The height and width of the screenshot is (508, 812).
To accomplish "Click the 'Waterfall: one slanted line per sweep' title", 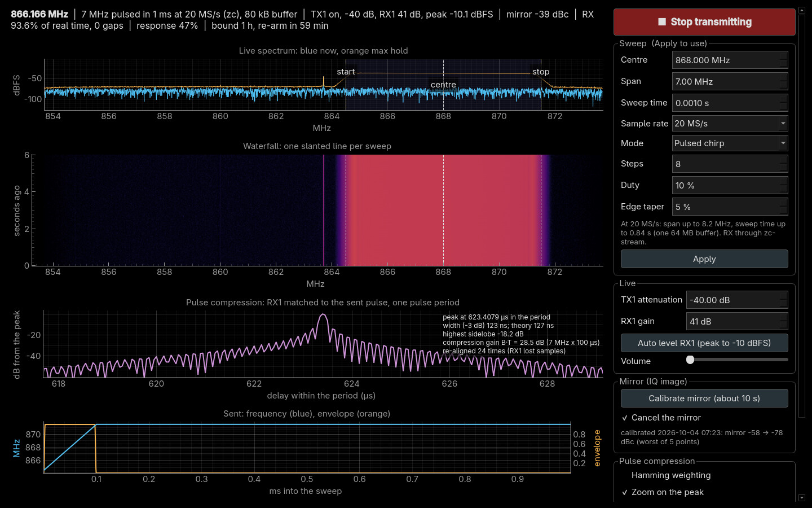I will (x=317, y=146).
